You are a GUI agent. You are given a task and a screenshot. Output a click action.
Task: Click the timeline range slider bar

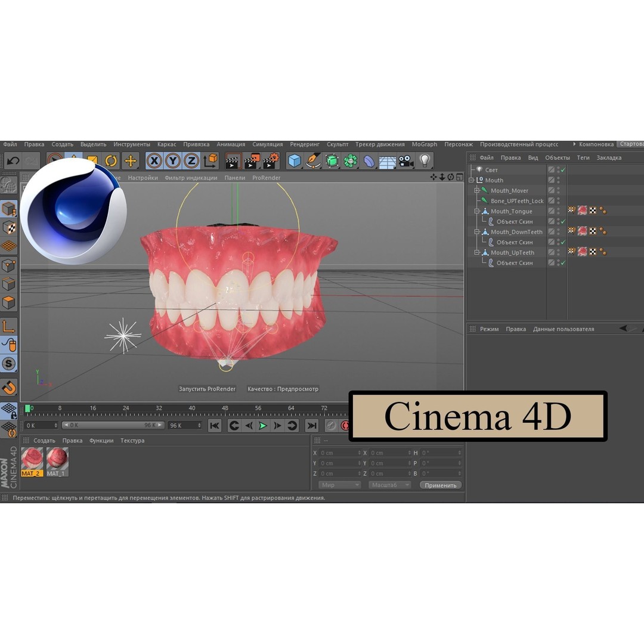tap(113, 426)
